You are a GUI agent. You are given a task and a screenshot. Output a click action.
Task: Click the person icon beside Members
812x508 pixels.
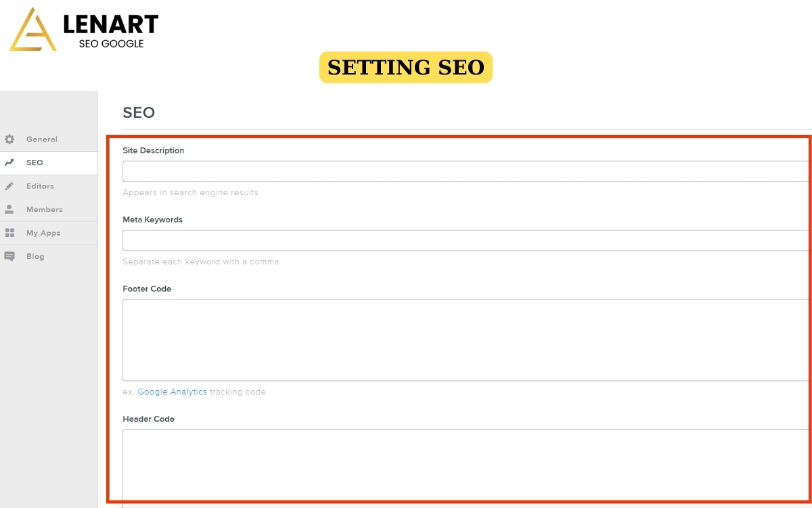click(x=9, y=209)
